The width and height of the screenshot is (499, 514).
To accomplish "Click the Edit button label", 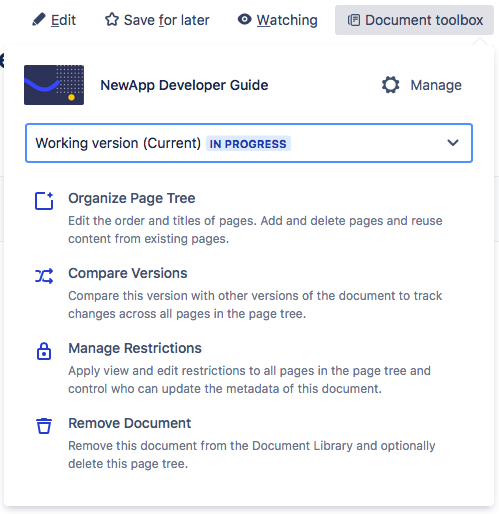I will [63, 20].
